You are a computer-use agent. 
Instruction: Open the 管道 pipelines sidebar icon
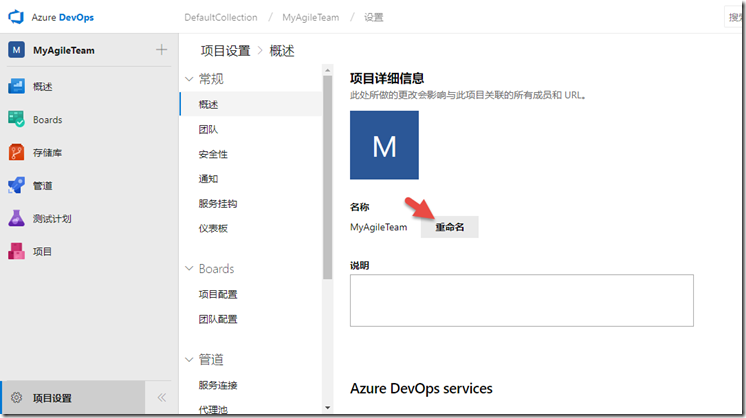[16, 185]
